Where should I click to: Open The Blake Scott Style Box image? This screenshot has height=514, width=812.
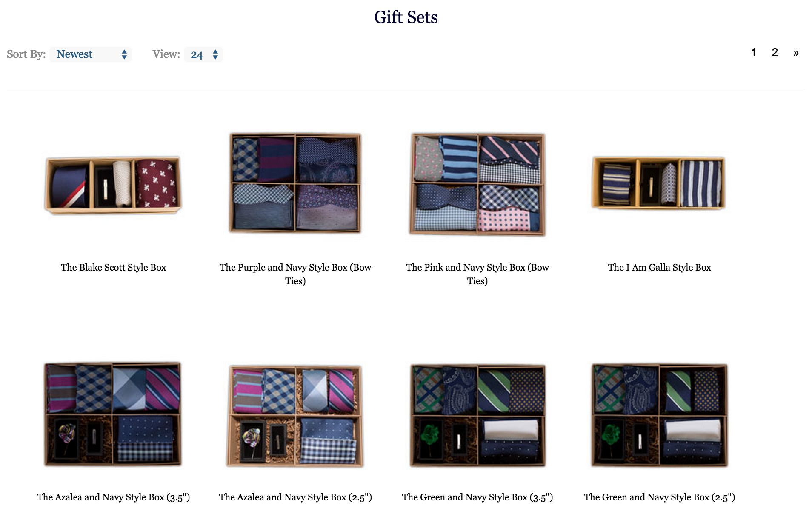click(x=113, y=185)
